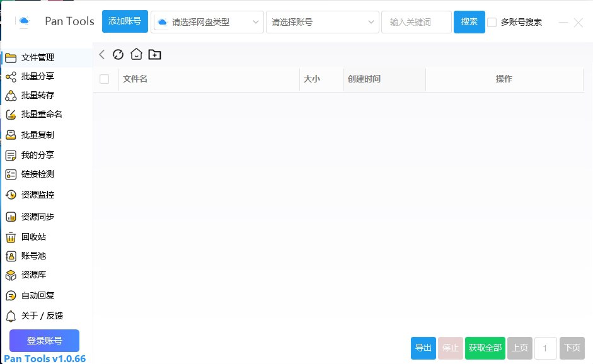Click the 资源监控 clock icon
The image size is (593, 364).
pyautogui.click(x=12, y=195)
